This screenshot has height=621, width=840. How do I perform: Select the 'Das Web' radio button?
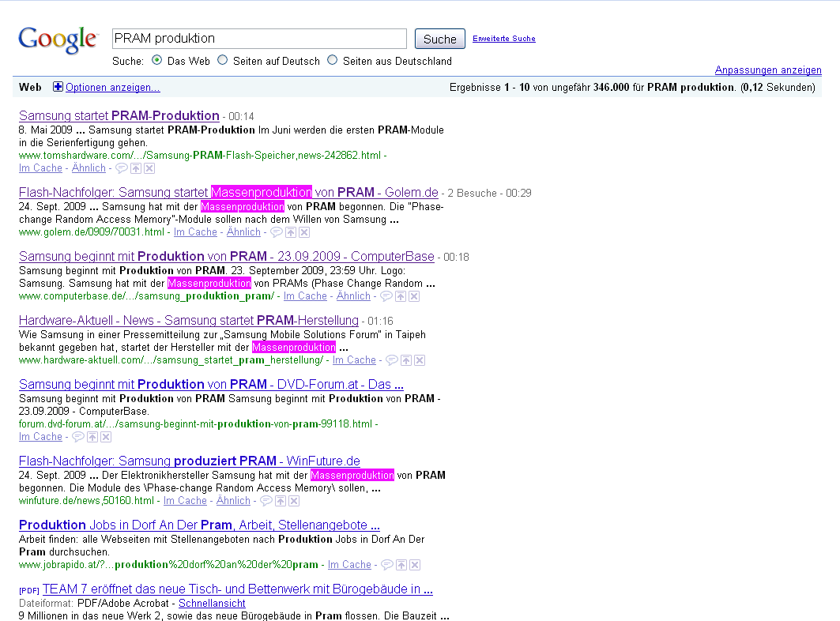[157, 60]
